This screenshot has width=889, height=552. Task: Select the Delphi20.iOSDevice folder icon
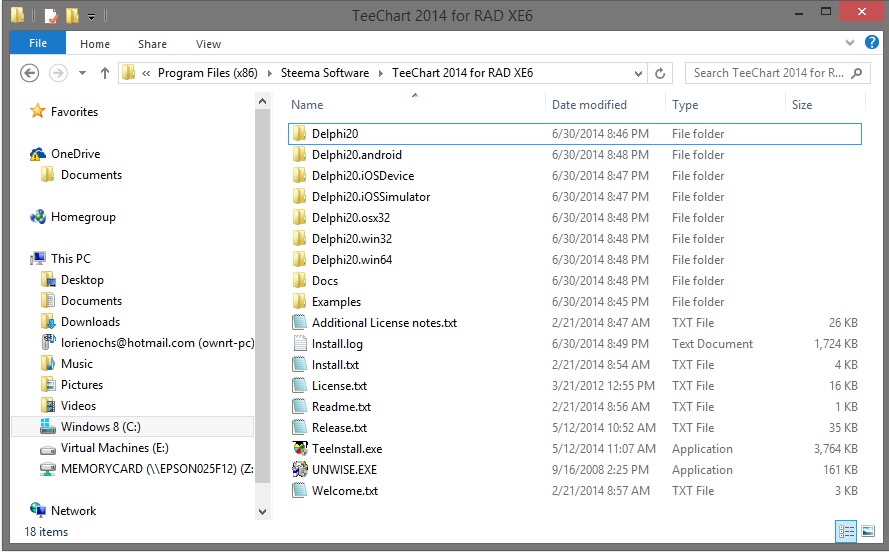coord(299,176)
